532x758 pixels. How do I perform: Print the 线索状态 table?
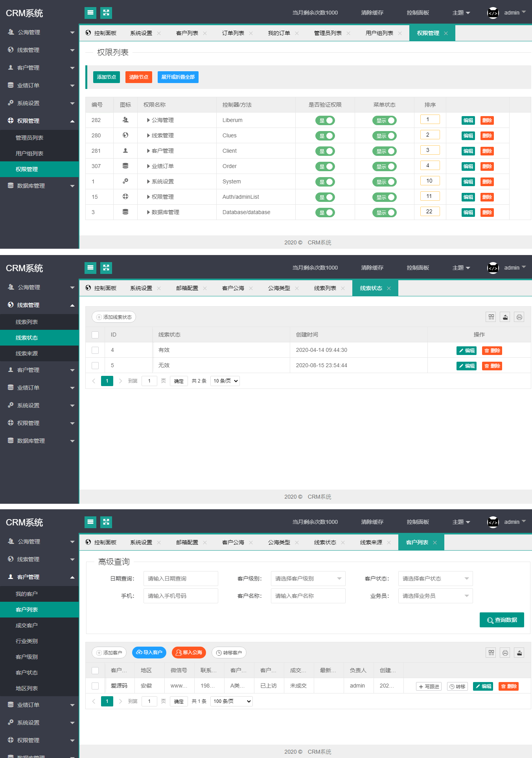(519, 317)
